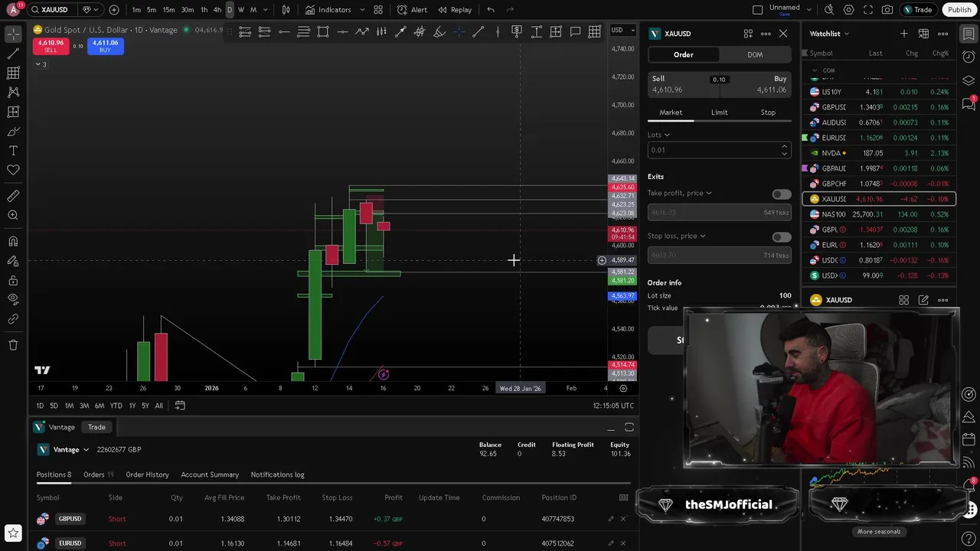Select the ruler measure tool
Screen dimensions: 980x551
(13, 197)
